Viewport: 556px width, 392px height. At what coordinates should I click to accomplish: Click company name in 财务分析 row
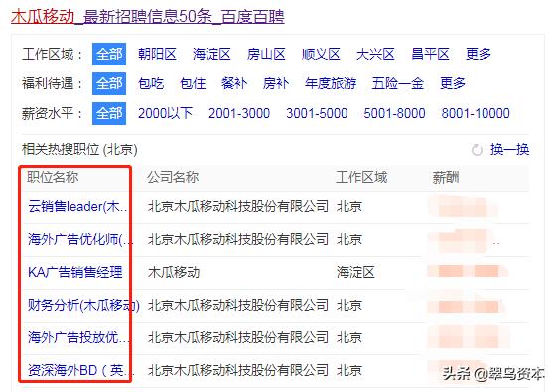tap(238, 305)
